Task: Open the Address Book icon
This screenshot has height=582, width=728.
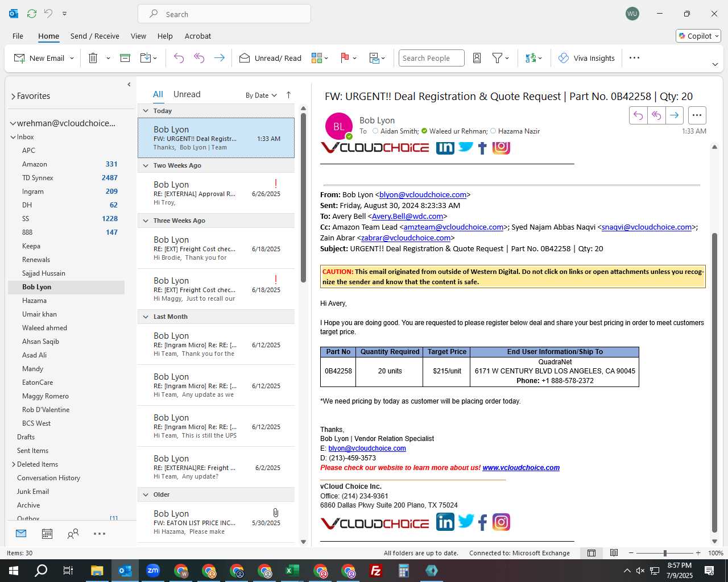Action: (477, 58)
